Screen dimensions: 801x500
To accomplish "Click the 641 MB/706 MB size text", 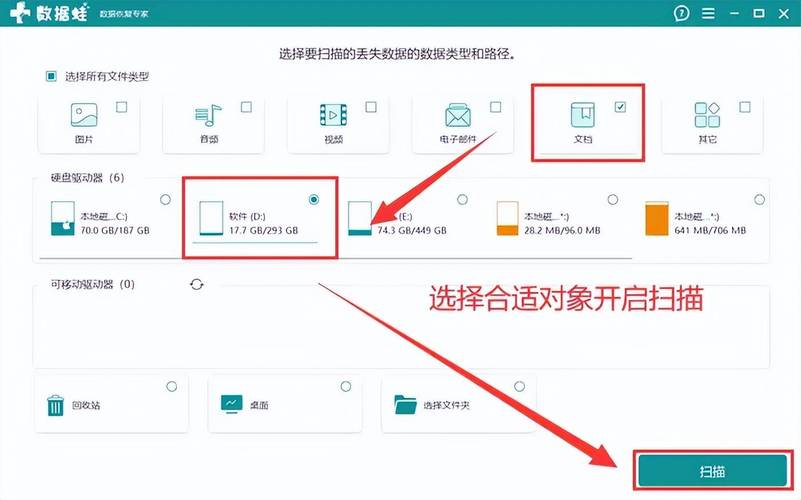I will [x=710, y=230].
